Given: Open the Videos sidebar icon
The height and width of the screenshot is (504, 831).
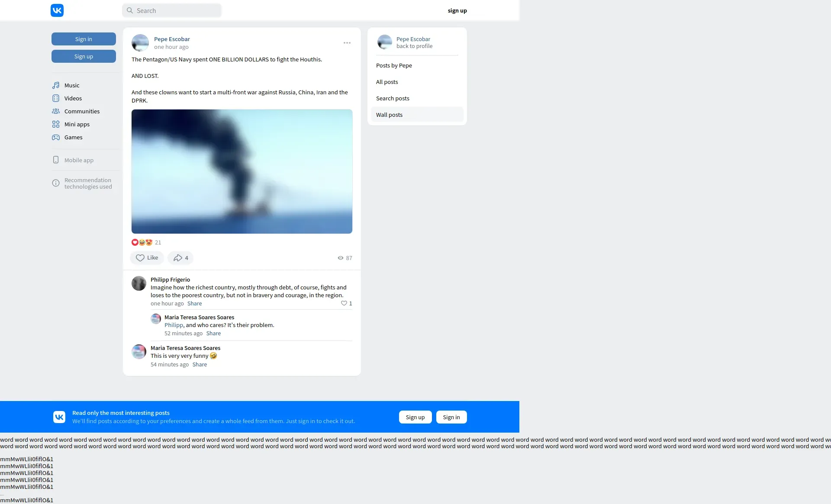Looking at the screenshot, I should (x=56, y=98).
